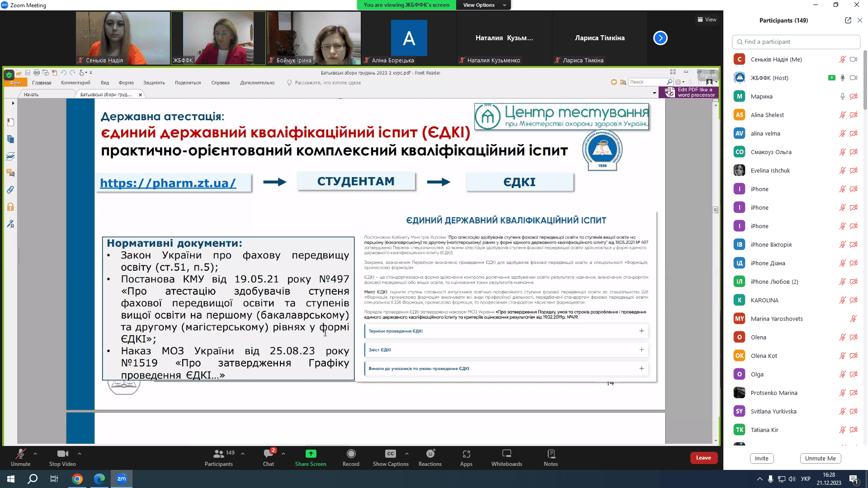
Task: Open attachments panel paperclip icon
Action: point(11,190)
